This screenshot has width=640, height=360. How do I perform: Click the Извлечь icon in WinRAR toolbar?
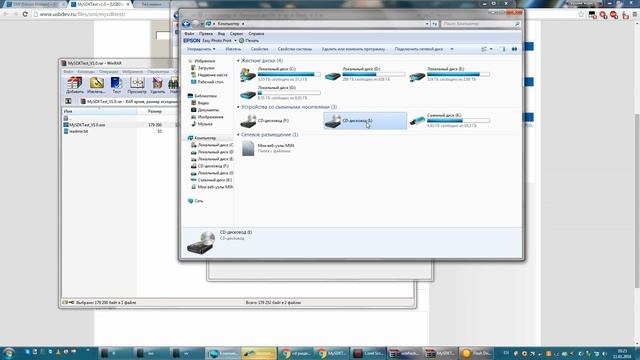pyautogui.click(x=96, y=85)
